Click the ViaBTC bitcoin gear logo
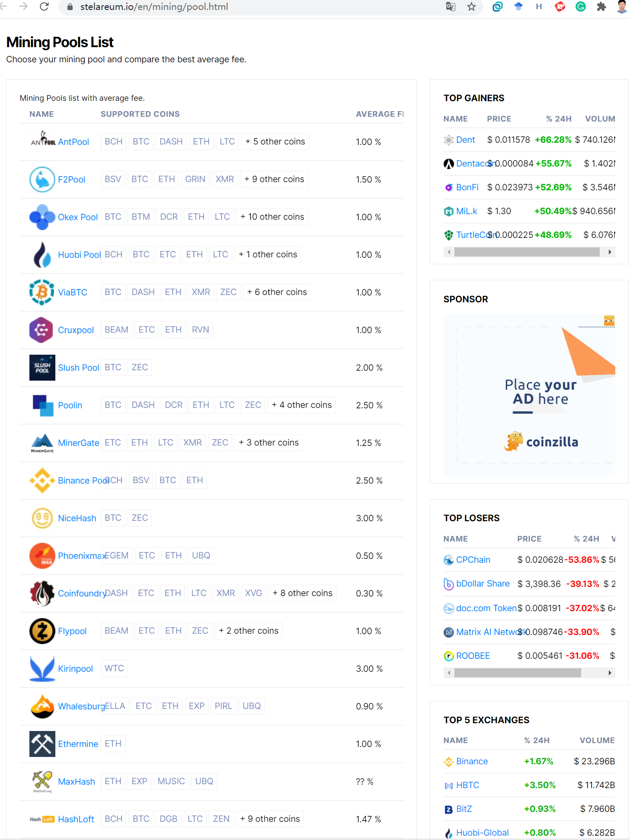 tap(42, 292)
